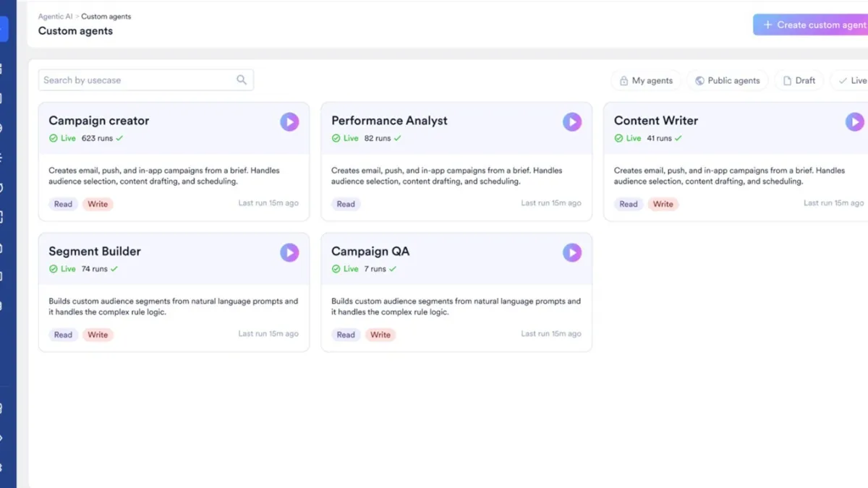868x488 pixels.
Task: Open the Content Writer card title
Action: point(656,121)
